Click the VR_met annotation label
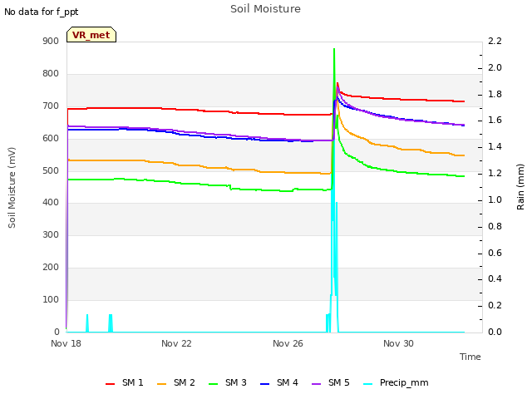Screen dimensions: 532x399 (x=91, y=35)
